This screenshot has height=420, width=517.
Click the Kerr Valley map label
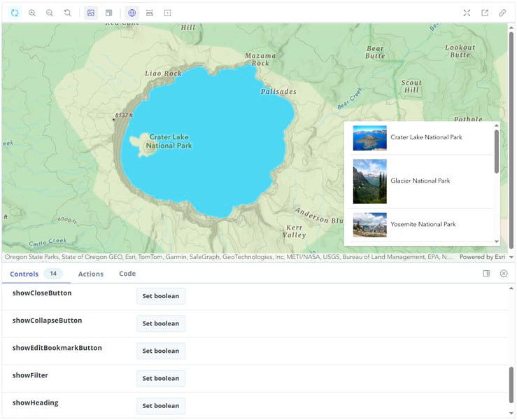(294, 231)
